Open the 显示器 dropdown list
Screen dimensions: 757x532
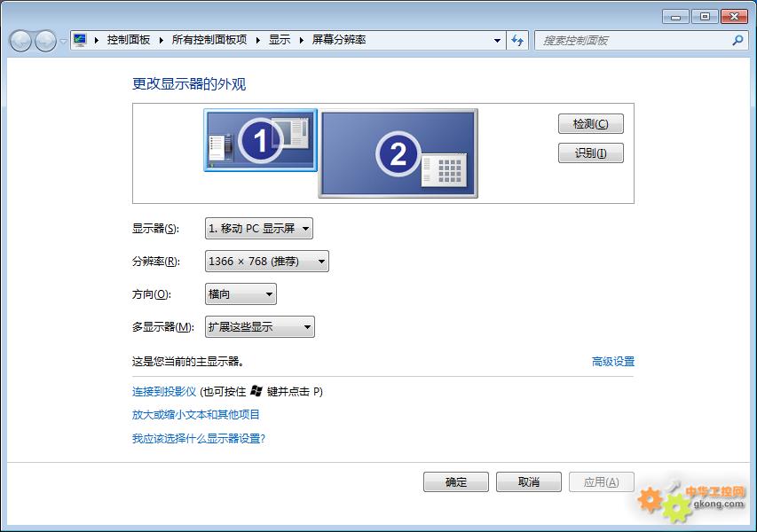[x=258, y=229]
